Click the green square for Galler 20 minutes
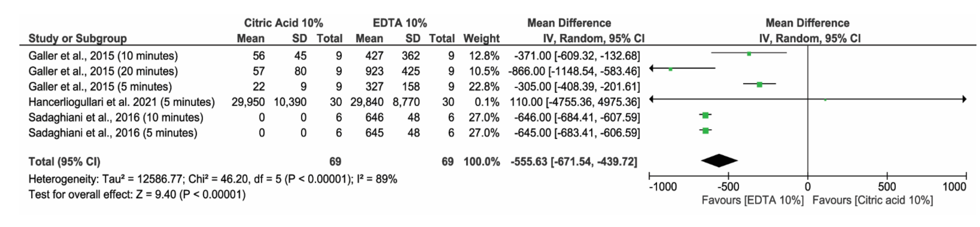Viewport: 980px width, 227px height. tap(670, 69)
